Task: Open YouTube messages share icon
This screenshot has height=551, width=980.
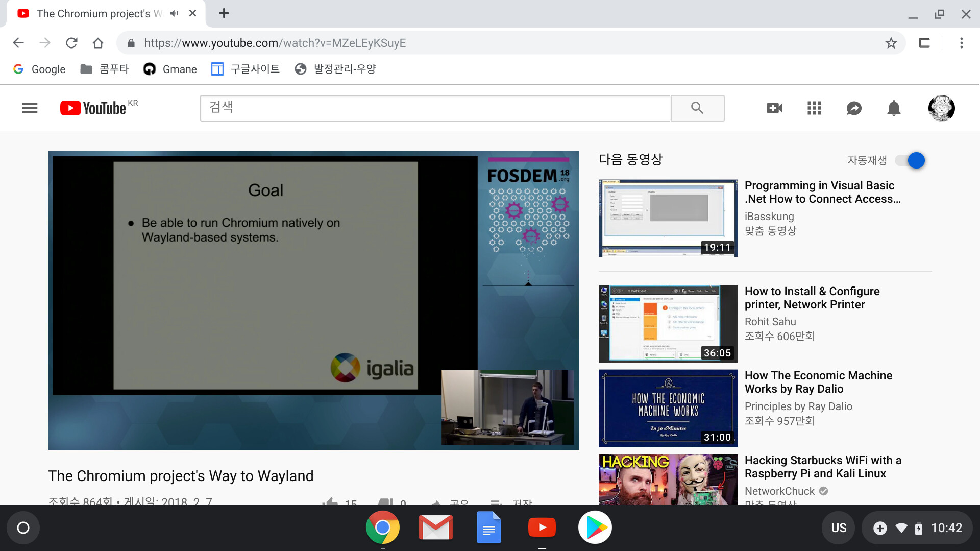Action: [854, 108]
